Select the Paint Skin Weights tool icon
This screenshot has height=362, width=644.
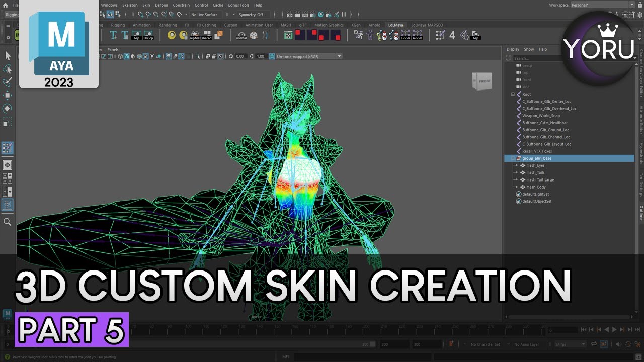pos(8,148)
